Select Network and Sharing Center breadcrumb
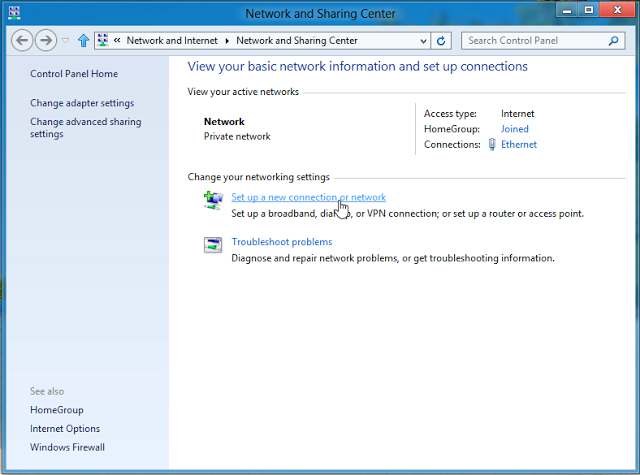This screenshot has height=475, width=640. pyautogui.click(x=297, y=40)
